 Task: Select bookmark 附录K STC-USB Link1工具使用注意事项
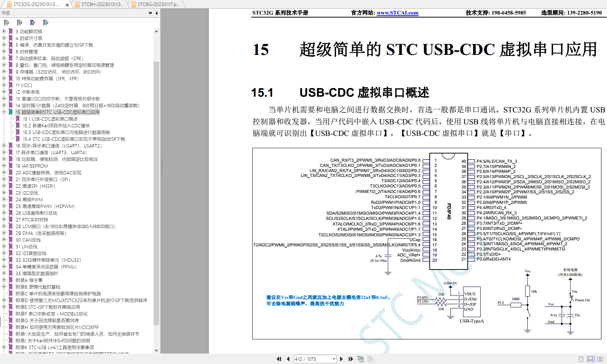[55, 347]
